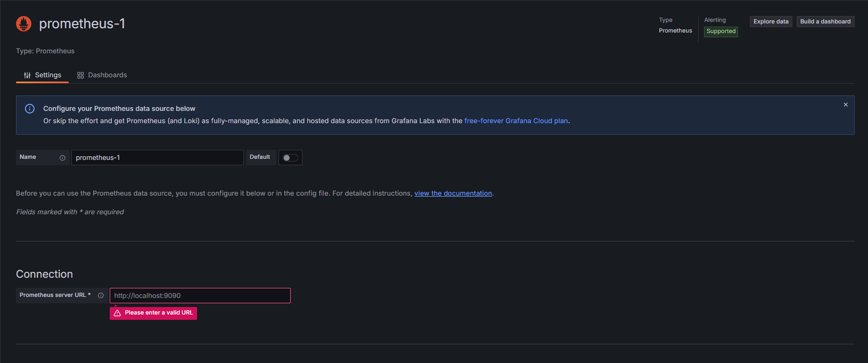The width and height of the screenshot is (868, 363).
Task: Click the info circle icon in the banner
Action: 30,109
